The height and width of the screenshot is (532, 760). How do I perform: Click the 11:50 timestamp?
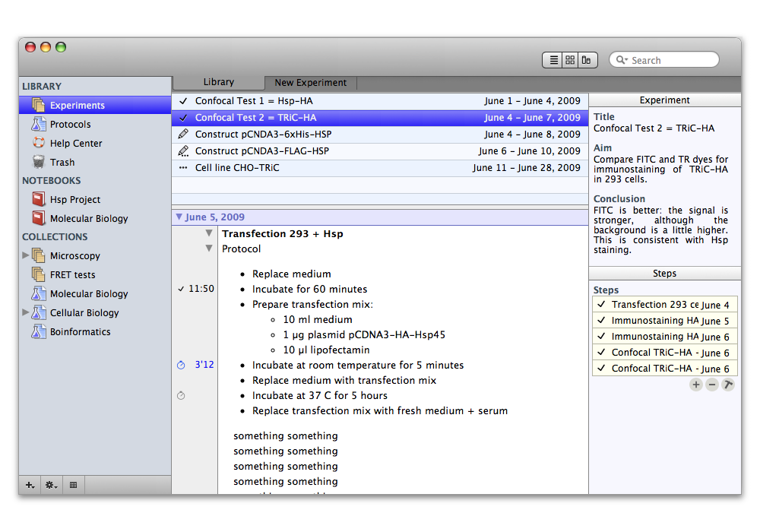(201, 289)
